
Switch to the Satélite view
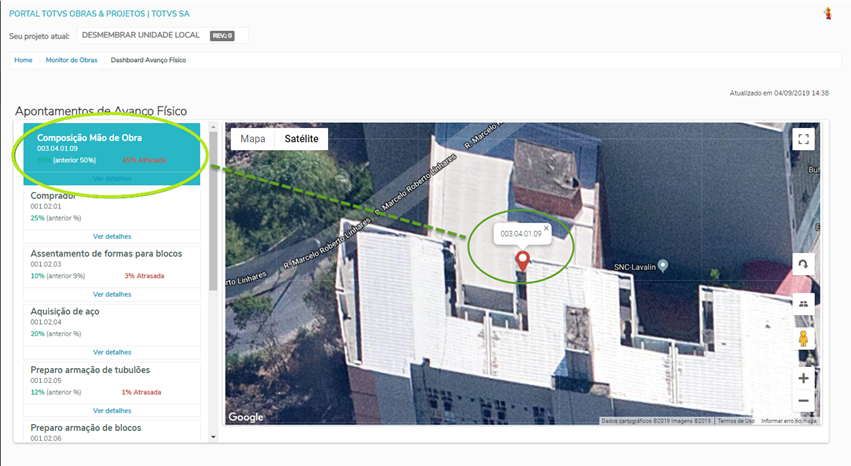(301, 139)
